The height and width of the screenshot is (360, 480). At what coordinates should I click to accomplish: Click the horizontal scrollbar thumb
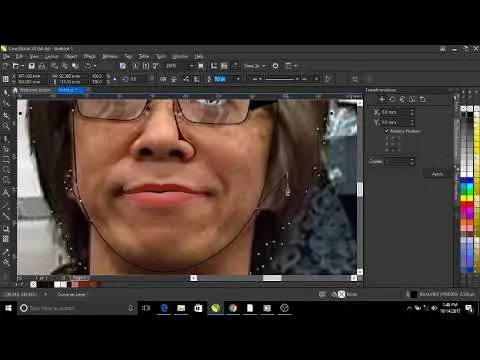pyautogui.click(x=272, y=278)
